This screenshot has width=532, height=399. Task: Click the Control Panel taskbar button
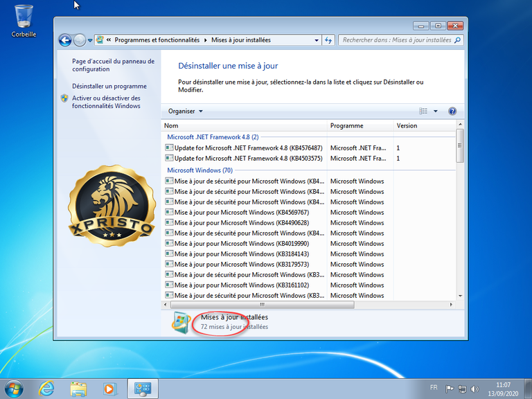point(143,389)
